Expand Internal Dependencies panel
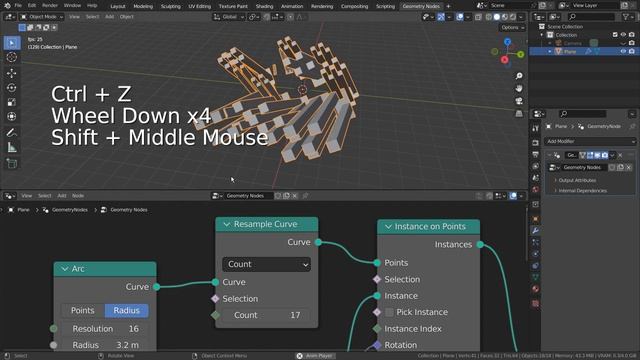Image resolution: width=640 pixels, height=360 pixels. 582,191
